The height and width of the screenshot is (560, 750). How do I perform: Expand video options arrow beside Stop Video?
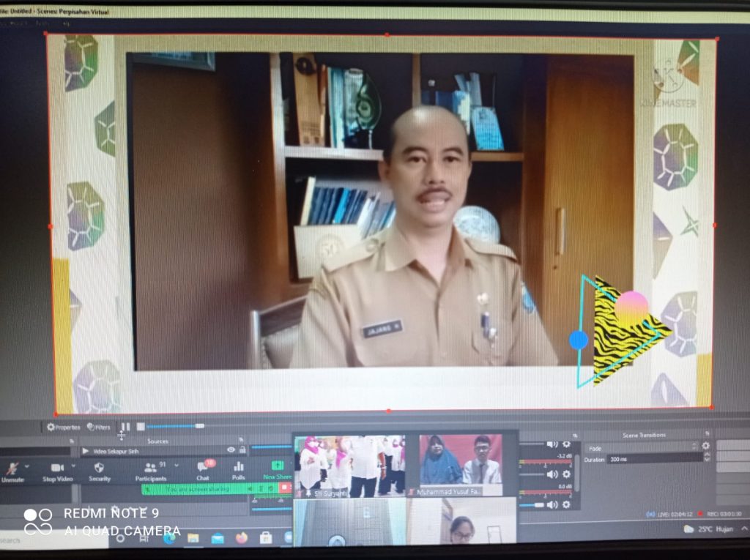pos(74,466)
